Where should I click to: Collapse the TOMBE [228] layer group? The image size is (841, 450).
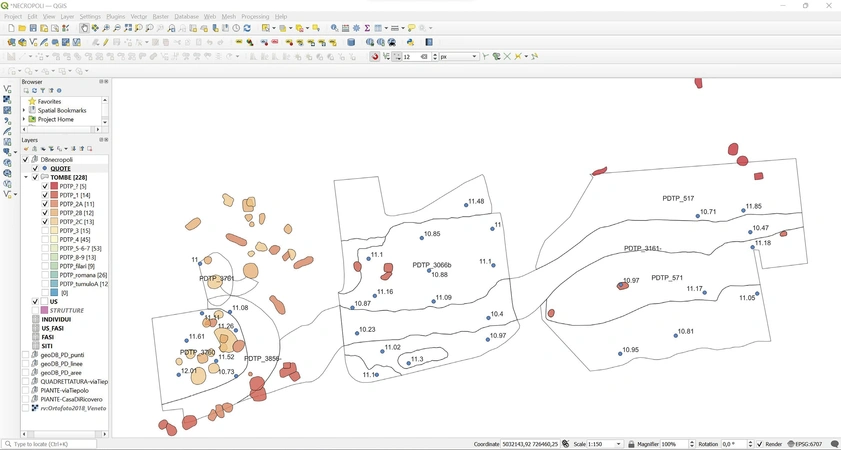click(x=26, y=178)
